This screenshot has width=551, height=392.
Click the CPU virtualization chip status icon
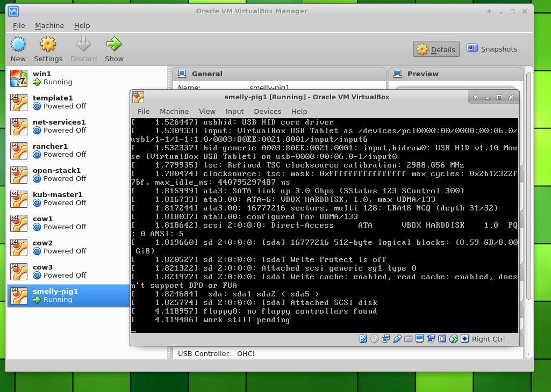[x=442, y=339]
